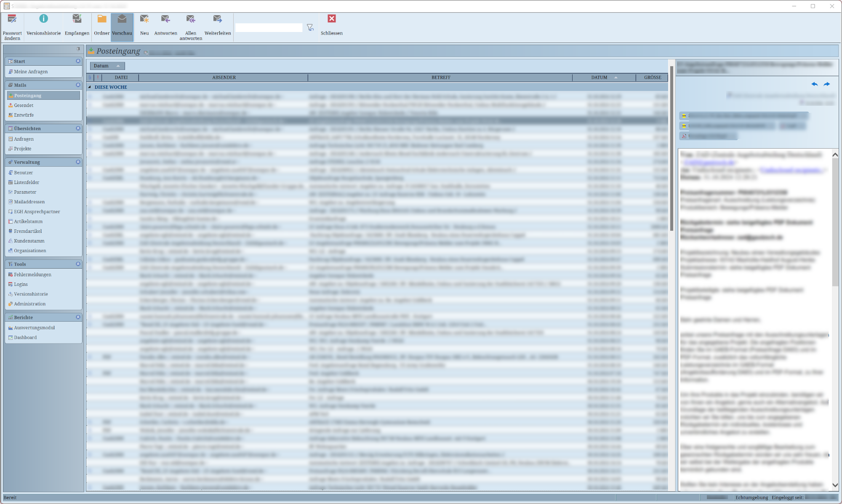Viewport: 842px width, 504px height.
Task: Select Gesendet in the Mails section
Action: click(24, 106)
